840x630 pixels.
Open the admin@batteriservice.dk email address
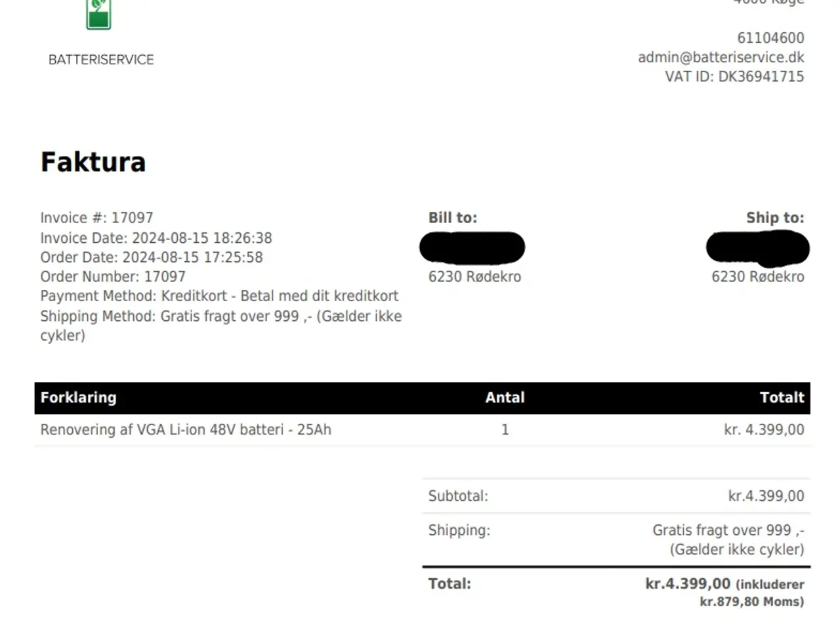(721, 57)
